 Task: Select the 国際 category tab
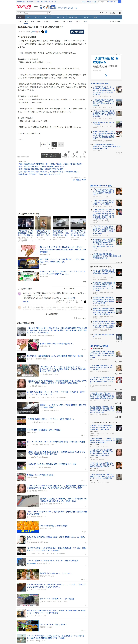(32, 21)
